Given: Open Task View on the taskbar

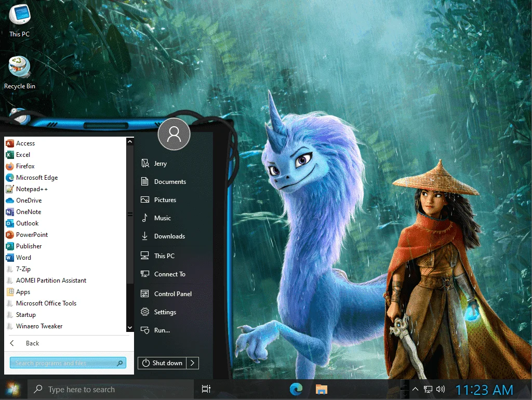Looking at the screenshot, I should 206,390.
